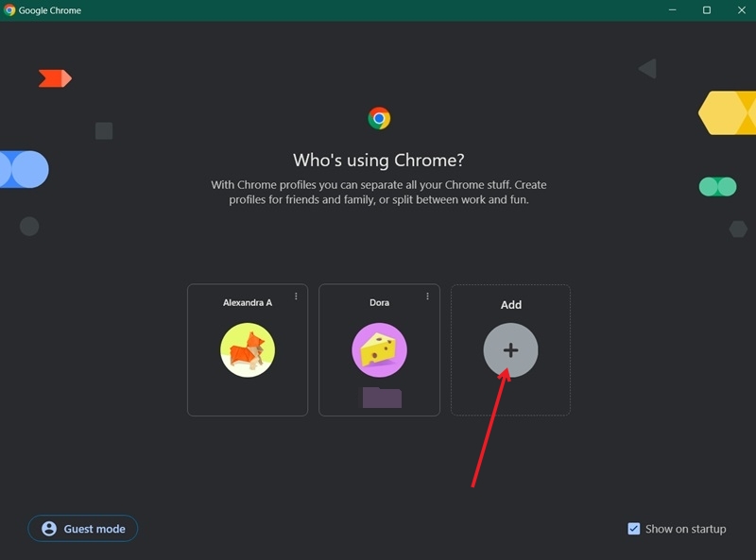Click the Show on startup label text

click(685, 529)
